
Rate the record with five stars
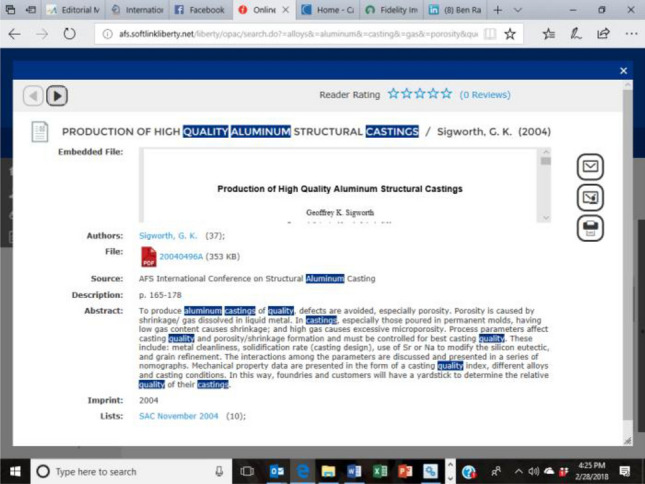446,94
